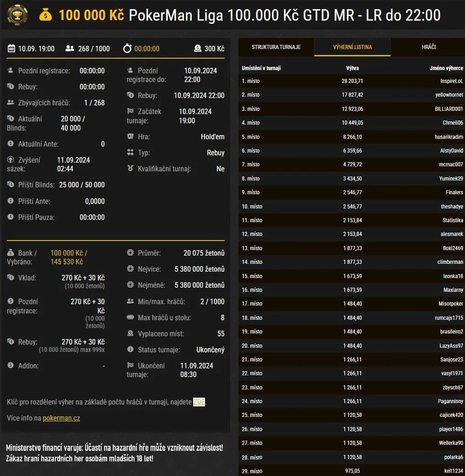This screenshot has height=476, width=465.
Task: Click the poker chip icon next to Průměr
Action: pos(131,253)
